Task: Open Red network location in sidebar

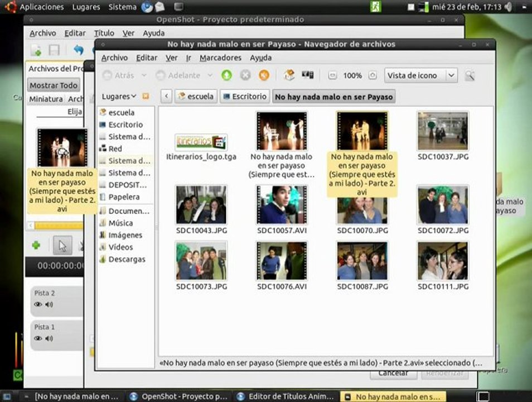Action: [x=115, y=149]
